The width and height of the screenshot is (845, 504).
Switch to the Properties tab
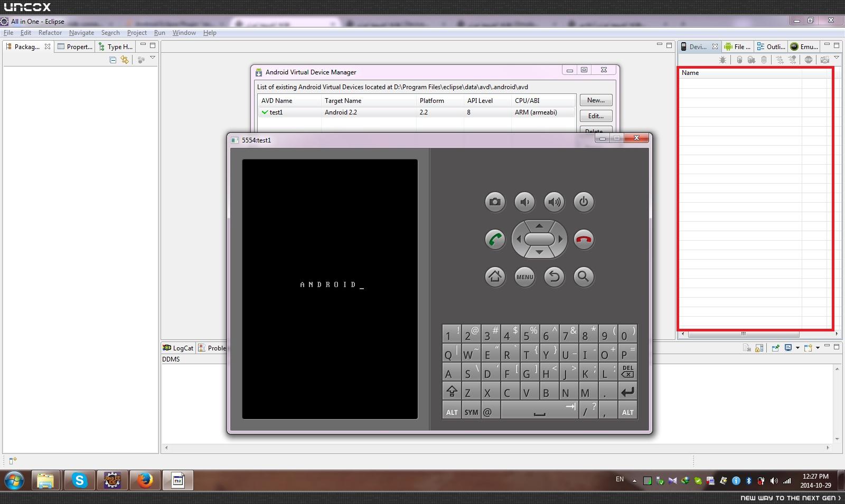[x=75, y=46]
